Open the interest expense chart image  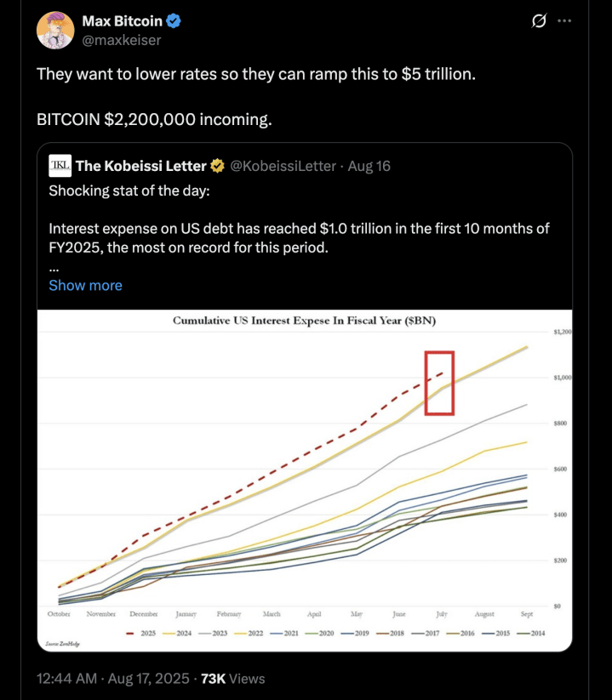[305, 481]
